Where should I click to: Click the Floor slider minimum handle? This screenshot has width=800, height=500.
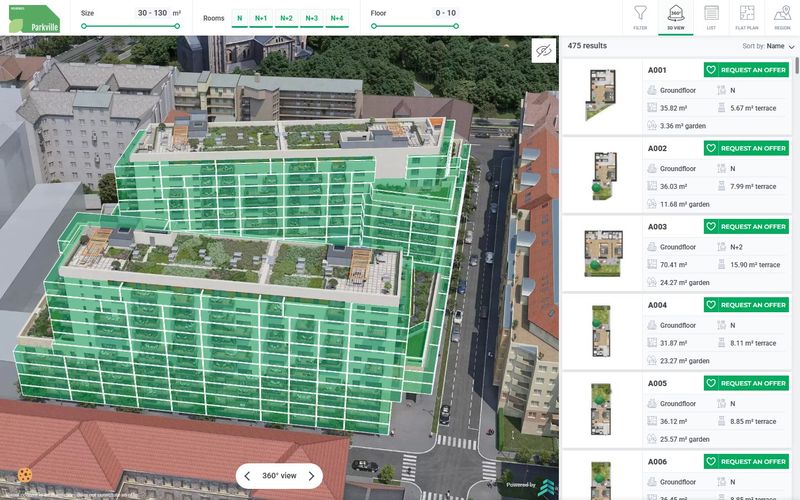(374, 26)
